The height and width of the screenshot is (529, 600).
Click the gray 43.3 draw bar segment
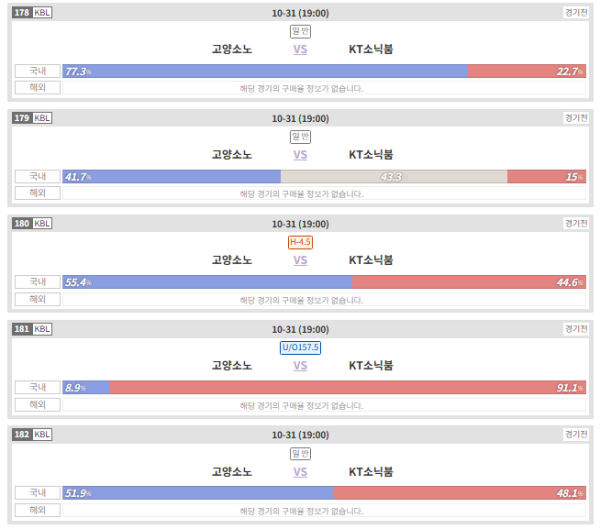click(394, 176)
